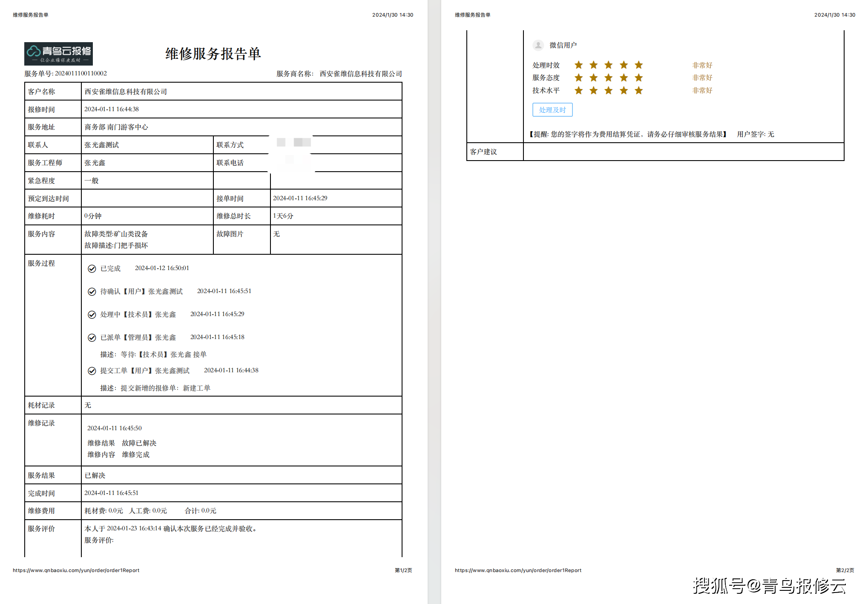
Task: Select the third star for 处理时效
Action: coord(609,65)
